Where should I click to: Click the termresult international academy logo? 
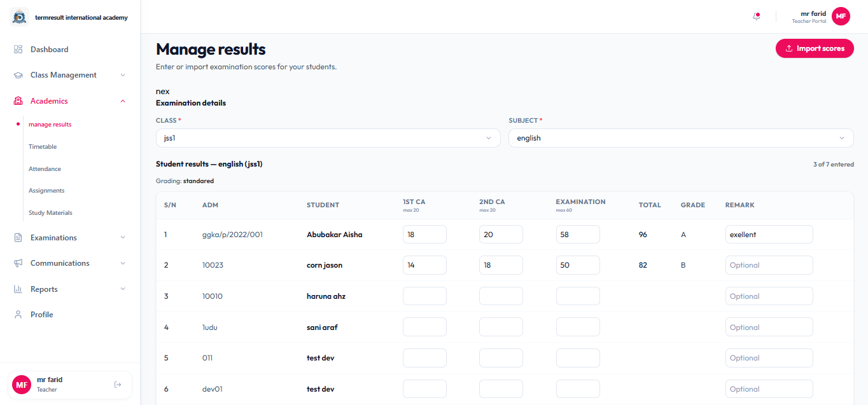pyautogui.click(x=19, y=17)
